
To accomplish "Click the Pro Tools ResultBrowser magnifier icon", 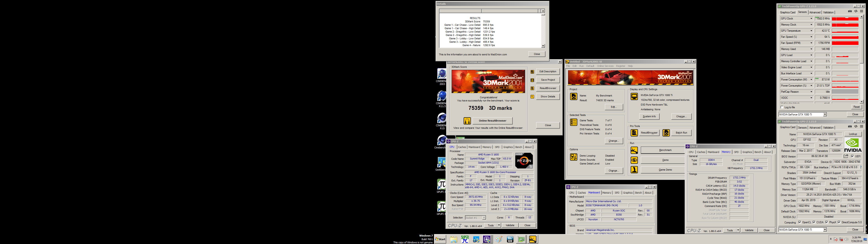I will 634,133.
